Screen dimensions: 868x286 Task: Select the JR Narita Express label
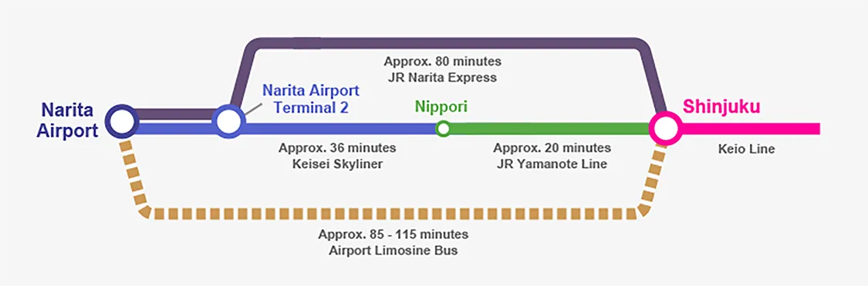[x=442, y=78]
